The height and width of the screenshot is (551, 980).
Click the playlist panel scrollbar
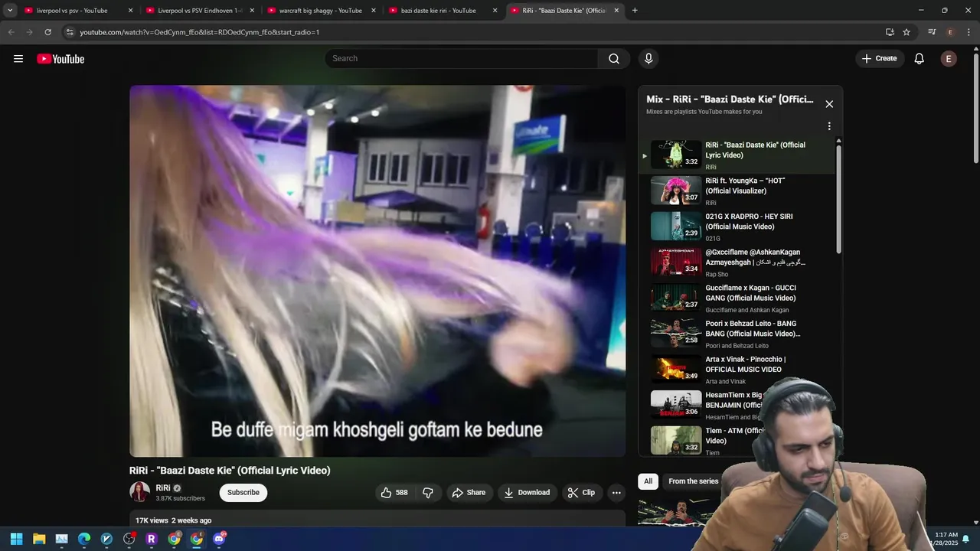click(838, 199)
